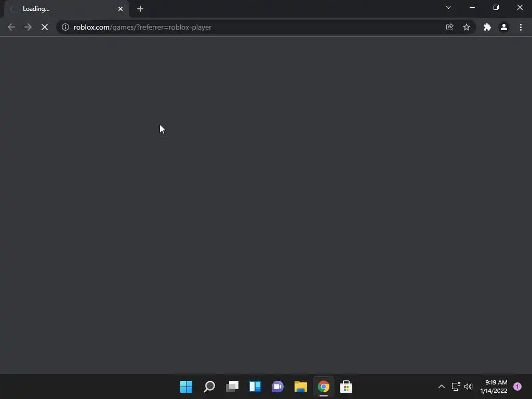
Task: Open File Explorer from taskbar
Action: [x=301, y=387]
